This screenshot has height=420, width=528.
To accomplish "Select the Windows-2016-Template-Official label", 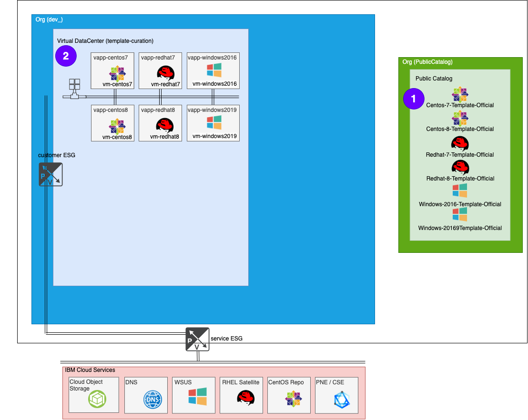I will click(x=460, y=204).
